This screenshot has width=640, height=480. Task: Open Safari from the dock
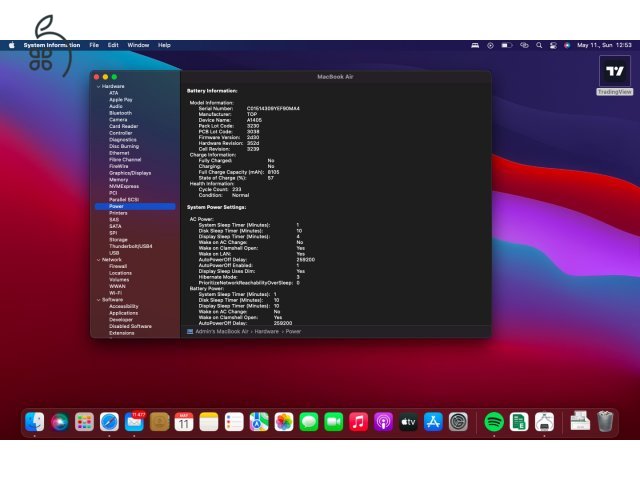[109, 422]
